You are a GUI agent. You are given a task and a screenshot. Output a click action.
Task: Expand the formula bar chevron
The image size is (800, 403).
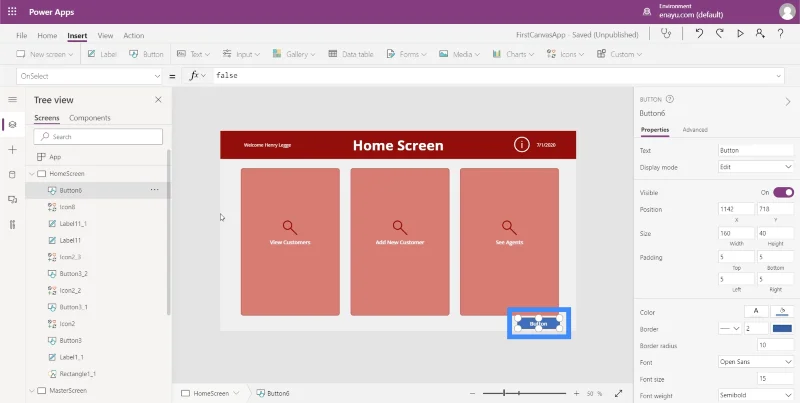(x=779, y=76)
